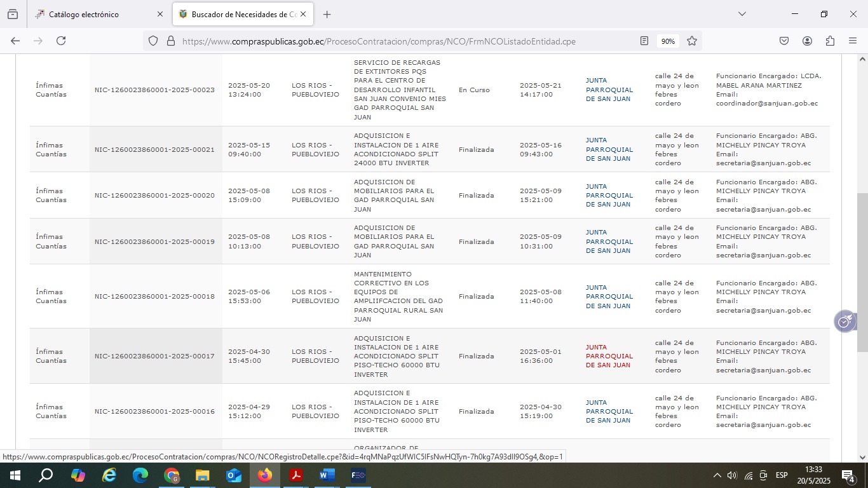Screen dimensions: 868x488
Task: Open Word from the taskbar
Action: (x=327, y=475)
